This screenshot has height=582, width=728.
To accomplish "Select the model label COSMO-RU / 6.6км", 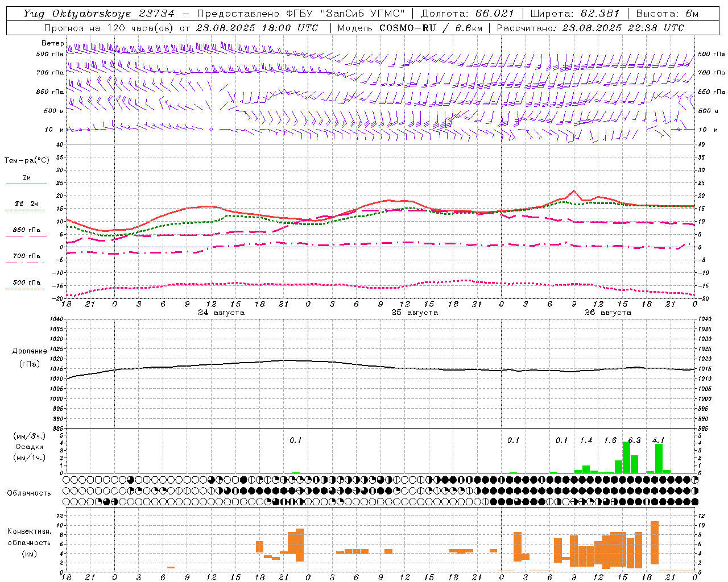I will click(x=431, y=28).
